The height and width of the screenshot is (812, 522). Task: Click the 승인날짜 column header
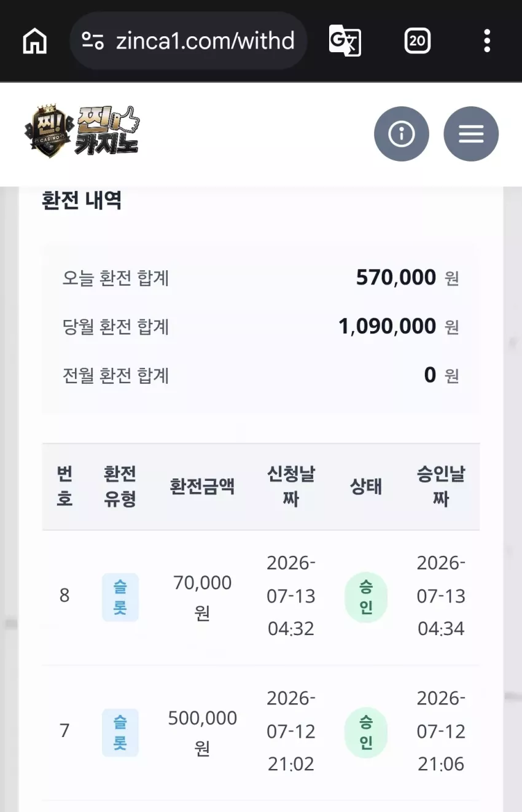tap(441, 486)
